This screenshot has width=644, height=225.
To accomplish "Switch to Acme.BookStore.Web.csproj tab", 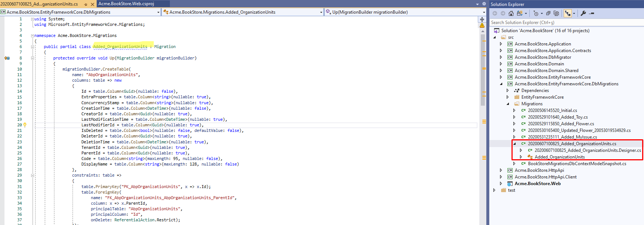I will pyautogui.click(x=126, y=4).
